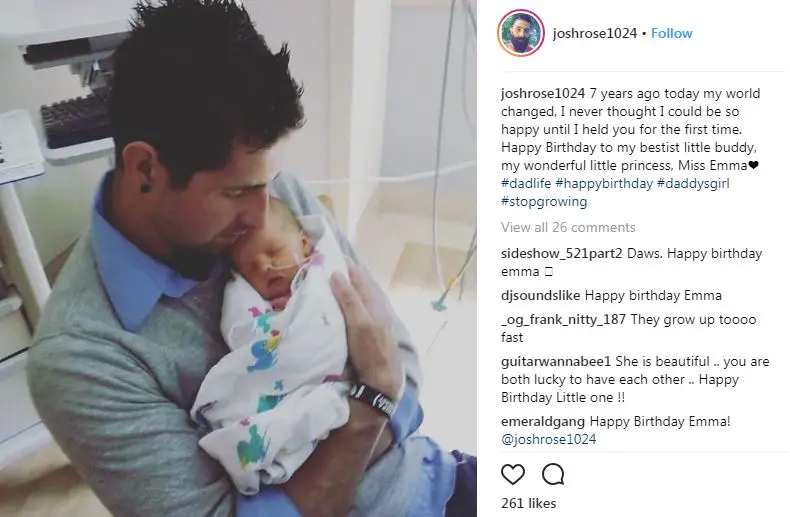The width and height of the screenshot is (790, 517).
Task: Select the caption text about Miss Emma
Action: 630,130
